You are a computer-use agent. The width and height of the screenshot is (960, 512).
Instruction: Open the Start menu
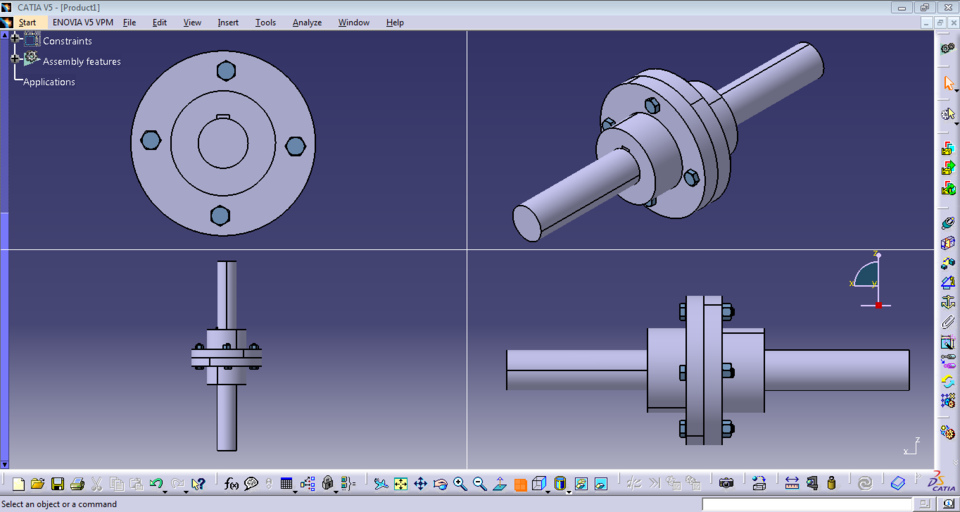[x=27, y=23]
